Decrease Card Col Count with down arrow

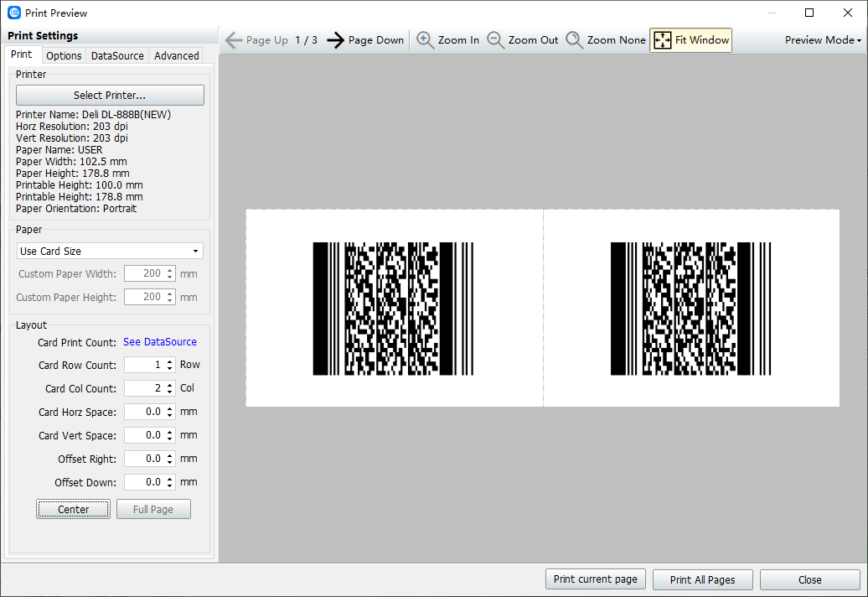click(x=169, y=392)
